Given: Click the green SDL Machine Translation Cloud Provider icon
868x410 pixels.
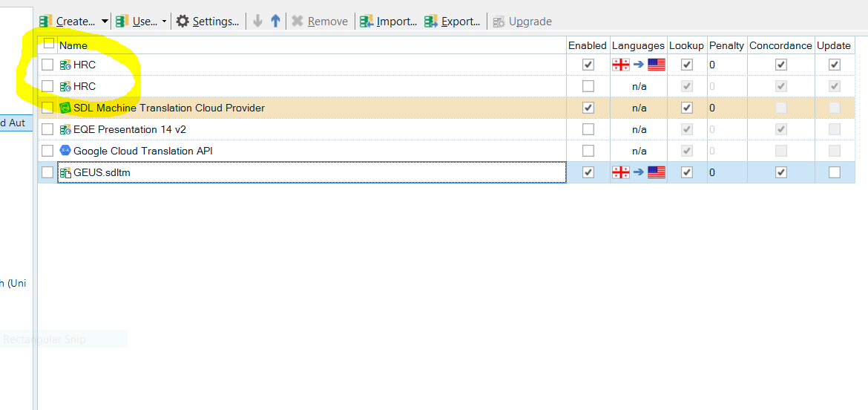Looking at the screenshot, I should point(65,108).
